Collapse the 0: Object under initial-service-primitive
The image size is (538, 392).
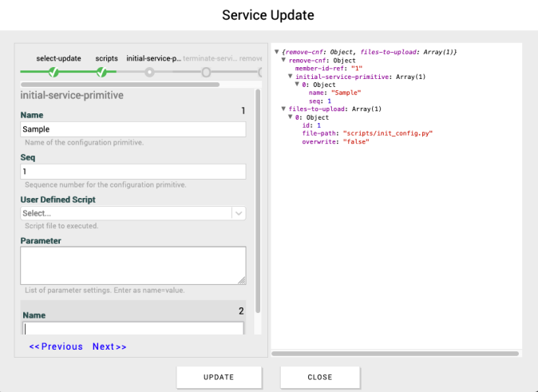298,85
